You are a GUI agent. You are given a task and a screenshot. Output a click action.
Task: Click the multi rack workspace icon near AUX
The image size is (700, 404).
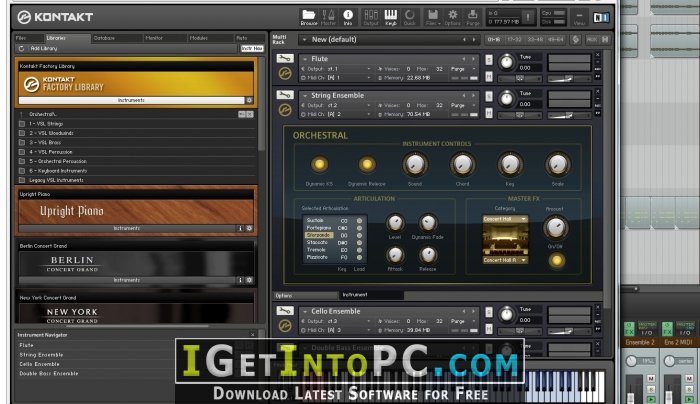click(x=575, y=39)
